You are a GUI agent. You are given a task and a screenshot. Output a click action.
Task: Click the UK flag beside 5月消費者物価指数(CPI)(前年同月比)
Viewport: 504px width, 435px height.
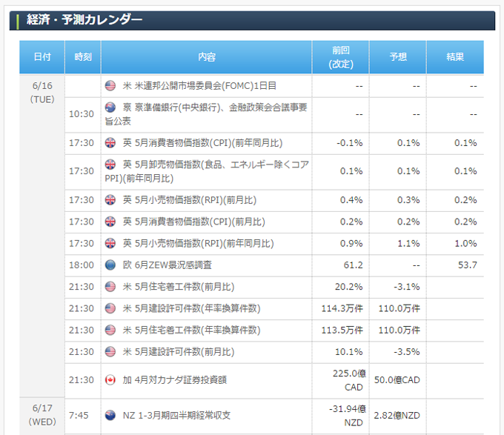[111, 142]
